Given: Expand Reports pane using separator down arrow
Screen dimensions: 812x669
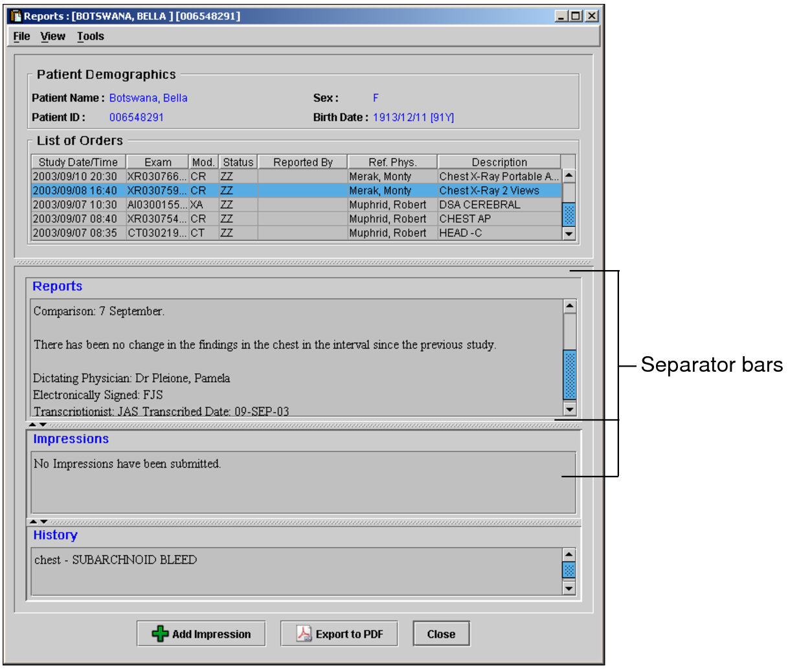Looking at the screenshot, I should [43, 425].
